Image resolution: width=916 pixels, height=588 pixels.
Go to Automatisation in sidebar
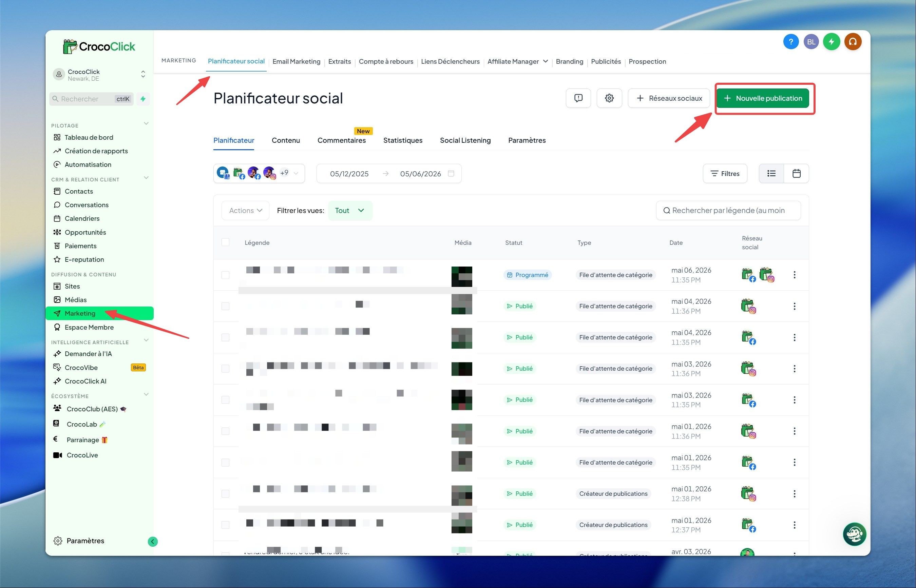coord(88,164)
